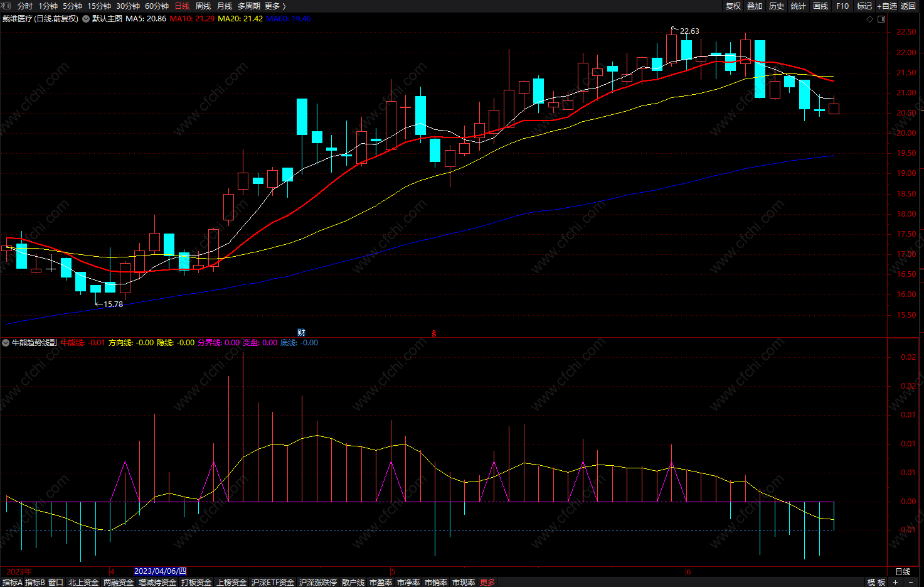The height and width of the screenshot is (587, 924).
Task: Click the stock title 戴维医疗(日线.前复权)
Action: pyautogui.click(x=41, y=19)
